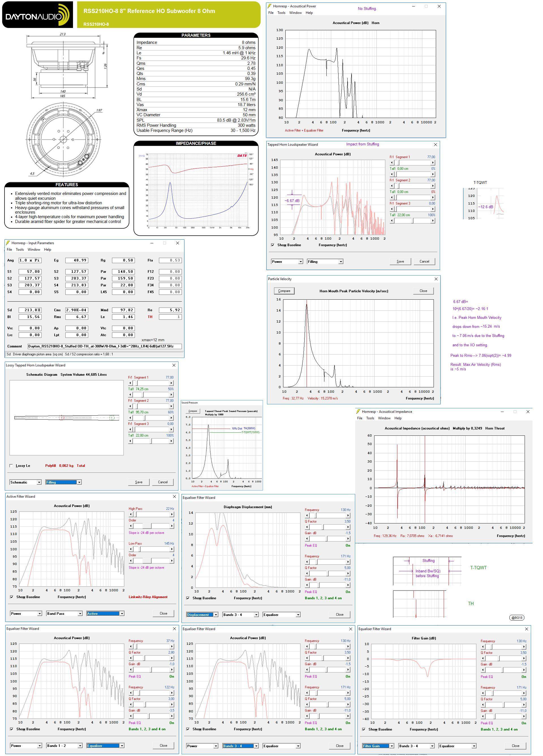Close the Filter Gain Equaliser Filter Wizard
Image resolution: width=543 pixels, height=756 pixels.
[526, 629]
